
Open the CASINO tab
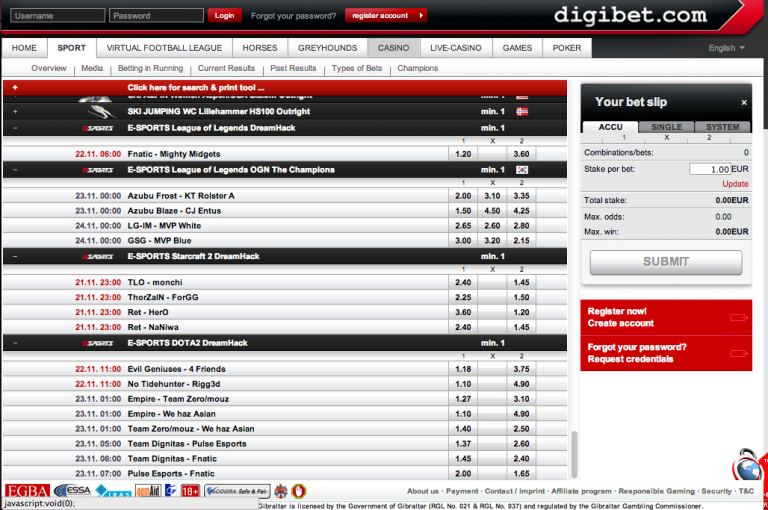tap(393, 48)
